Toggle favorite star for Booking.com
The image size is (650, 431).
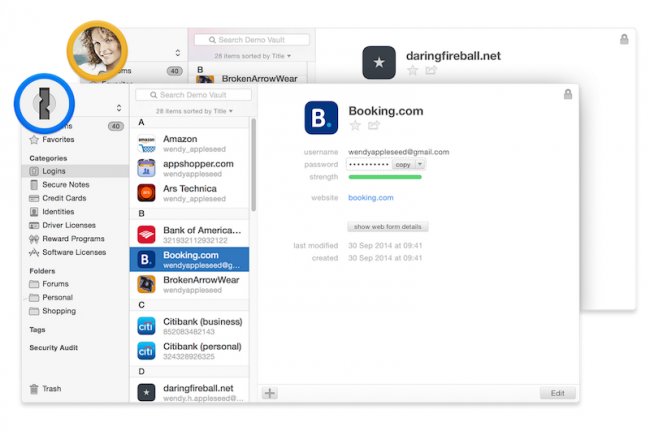[355, 126]
